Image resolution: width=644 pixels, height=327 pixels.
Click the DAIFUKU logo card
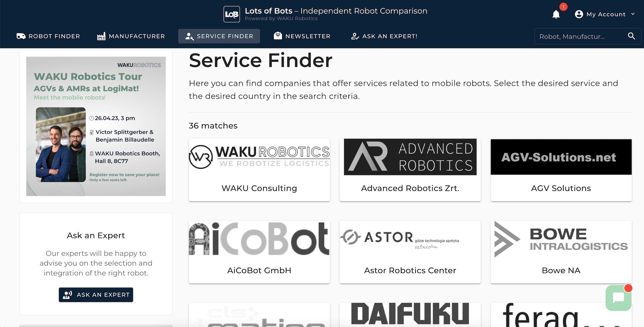[x=410, y=315]
